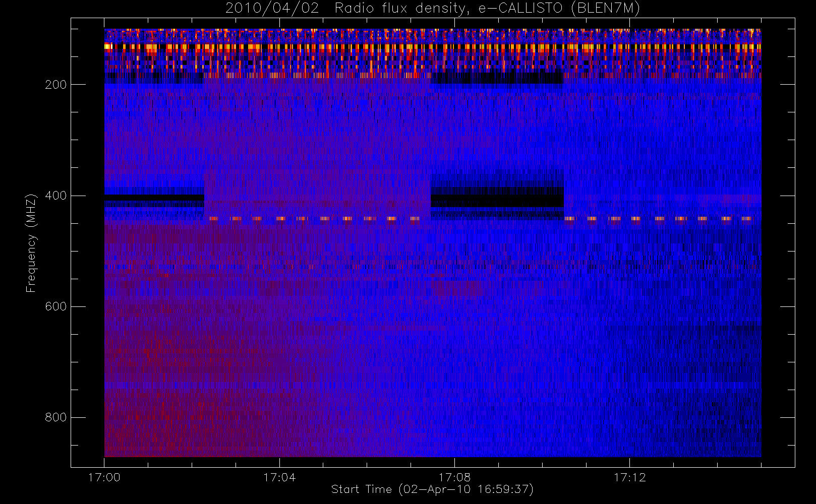This screenshot has height=504, width=816.
Task: Click the 600 frequency tick label
Action: pyautogui.click(x=55, y=306)
